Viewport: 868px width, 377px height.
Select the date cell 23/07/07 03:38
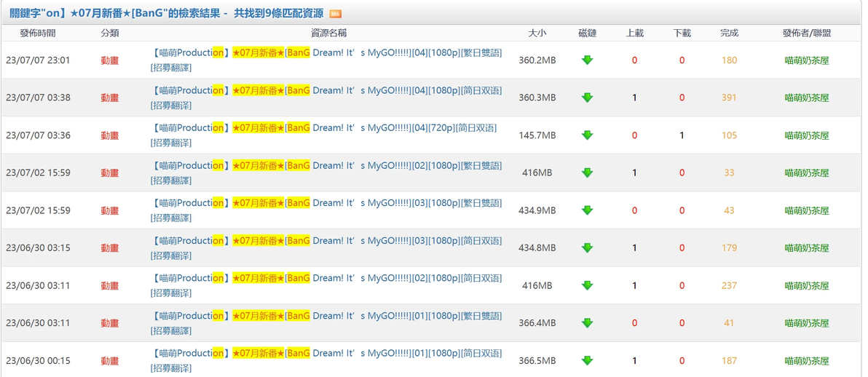[38, 98]
